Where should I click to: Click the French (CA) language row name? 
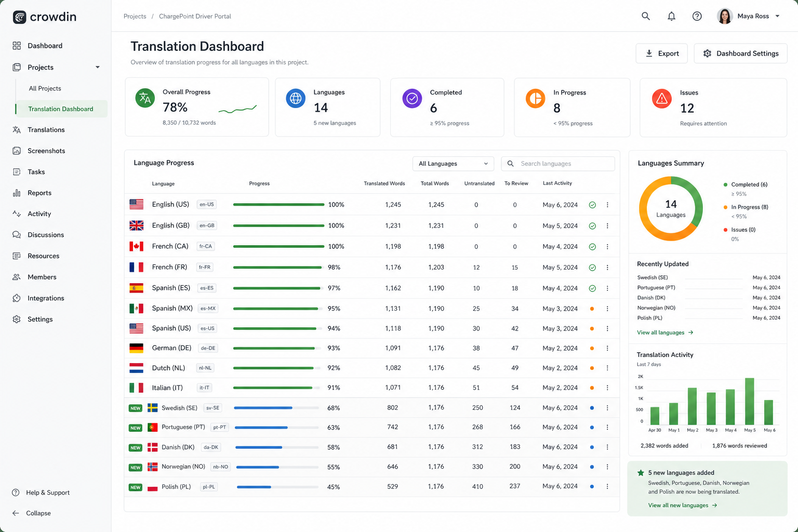pyautogui.click(x=170, y=246)
